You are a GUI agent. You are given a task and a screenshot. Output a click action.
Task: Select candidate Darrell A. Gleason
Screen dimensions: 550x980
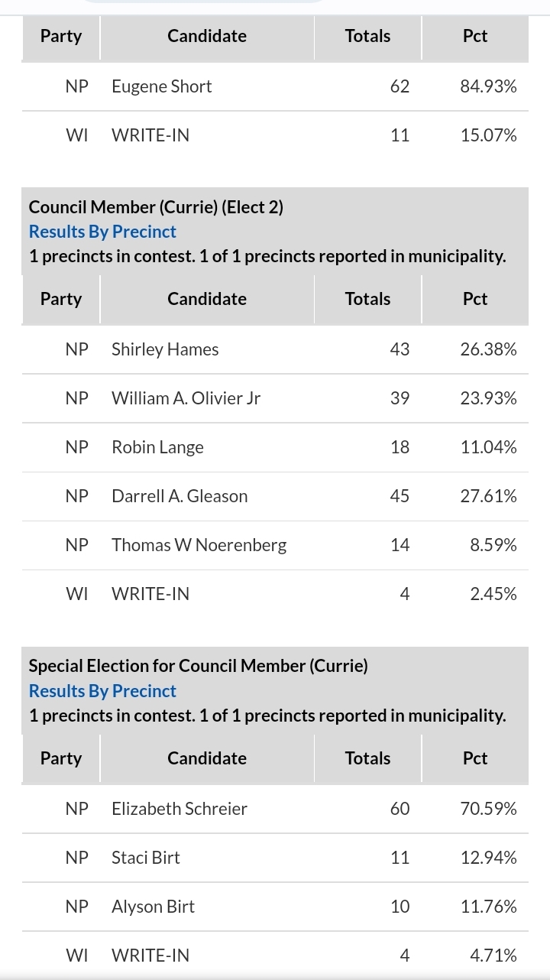[179, 496]
